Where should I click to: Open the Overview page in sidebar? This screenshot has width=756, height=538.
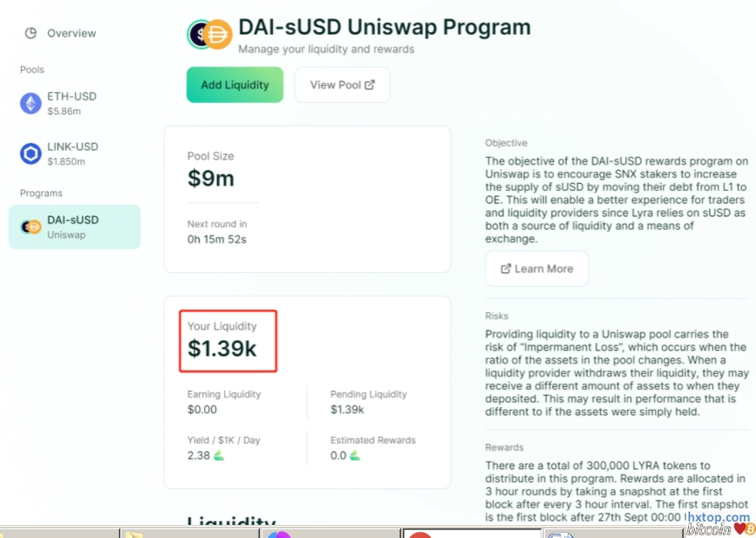point(71,33)
